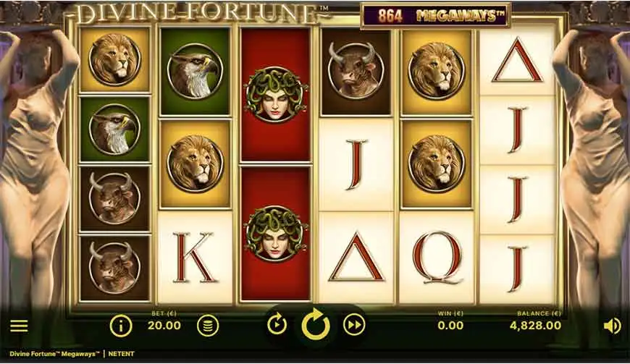
Task: Open the game info icon
Action: click(121, 326)
